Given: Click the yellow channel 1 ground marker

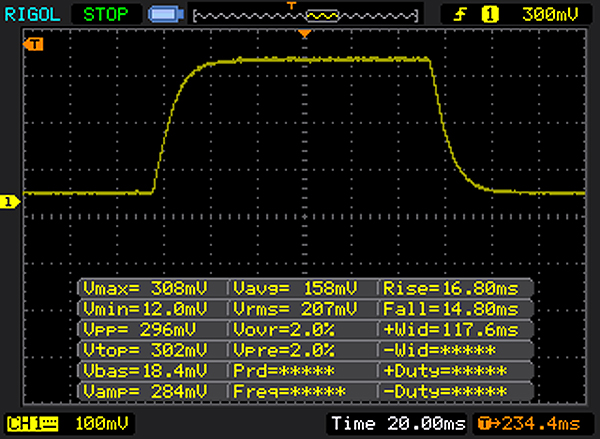Looking at the screenshot, I should [x=10, y=202].
